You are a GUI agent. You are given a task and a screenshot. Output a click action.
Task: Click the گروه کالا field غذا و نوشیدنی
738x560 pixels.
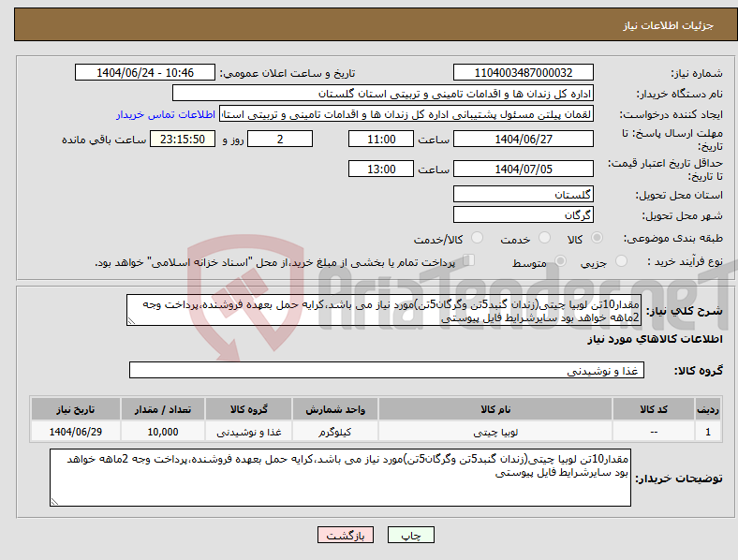387,370
